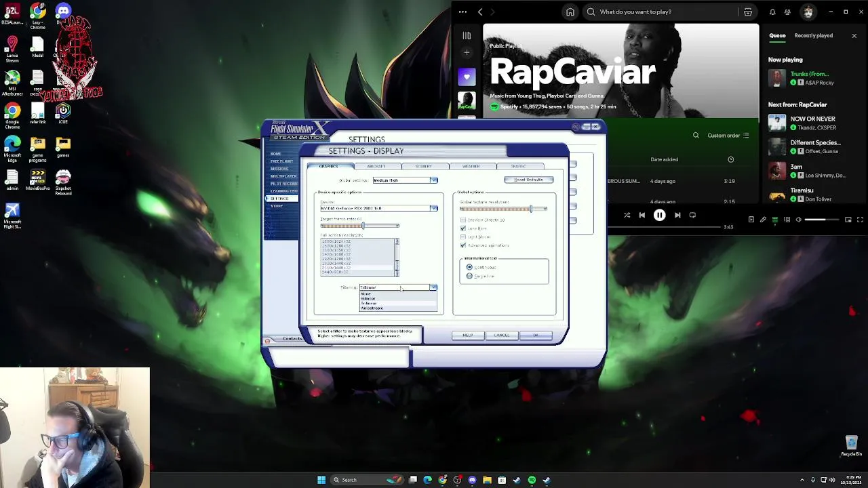Open the game programs folder
This screenshot has width=868, height=488.
[37, 149]
